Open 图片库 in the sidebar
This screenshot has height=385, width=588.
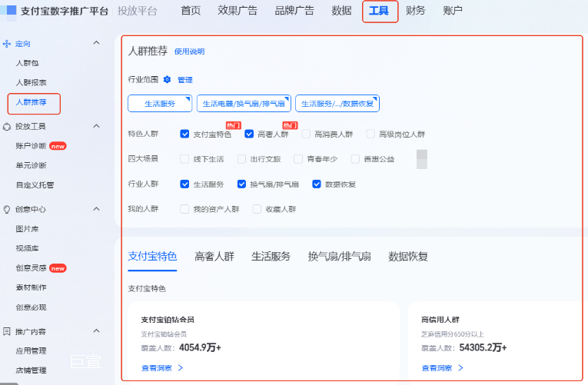[x=27, y=229]
